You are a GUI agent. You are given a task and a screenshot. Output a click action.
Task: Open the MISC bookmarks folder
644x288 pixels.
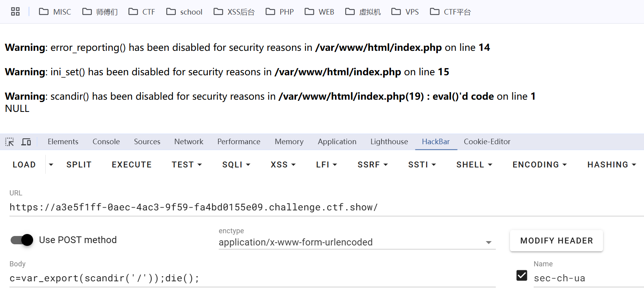tap(55, 12)
